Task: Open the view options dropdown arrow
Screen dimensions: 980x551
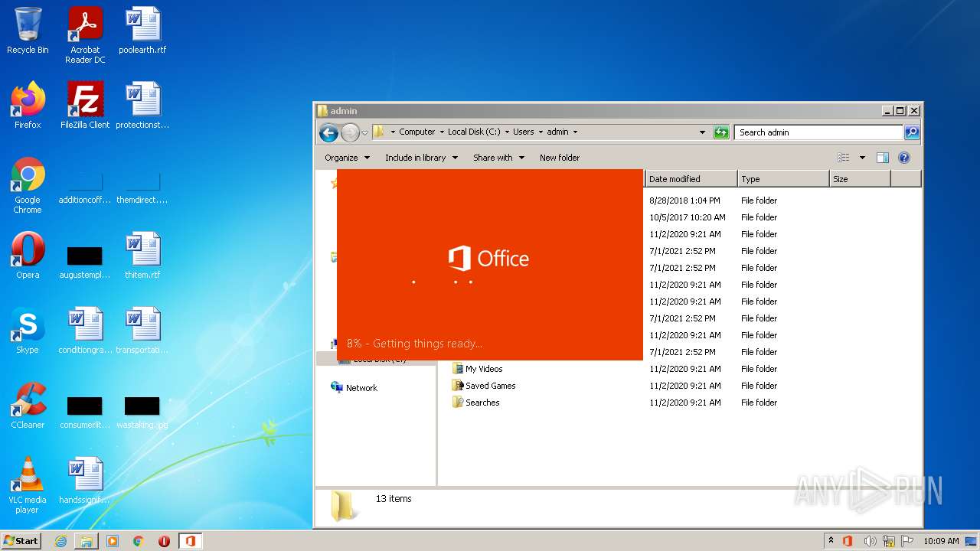Action: [x=862, y=158]
